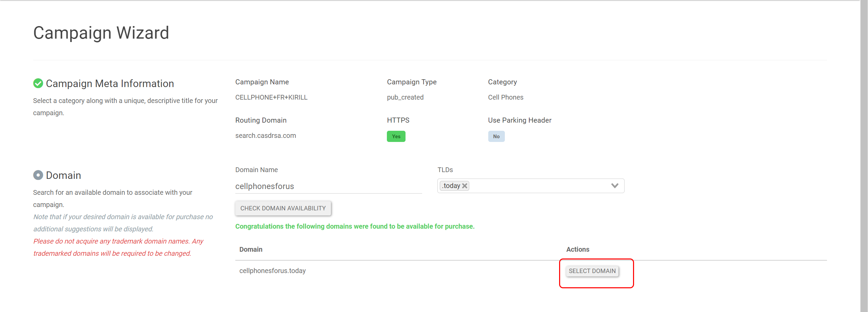
Task: Click the campaign name CELLPHONE+FR+KIRILL
Action: pos(271,98)
